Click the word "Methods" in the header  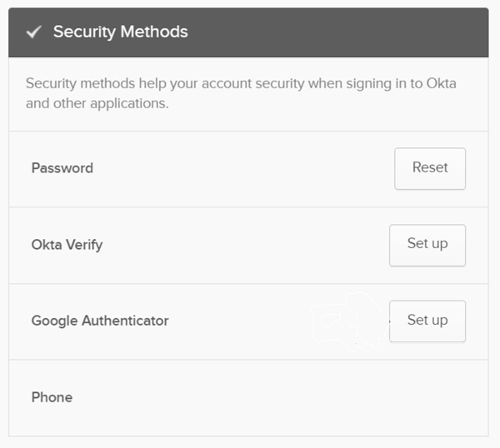pyautogui.click(x=154, y=32)
